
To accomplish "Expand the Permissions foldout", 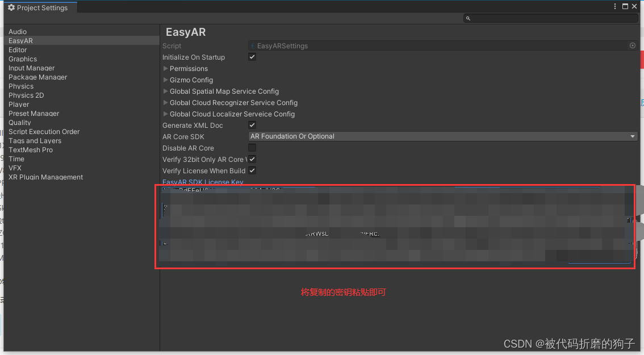I will 165,68.
